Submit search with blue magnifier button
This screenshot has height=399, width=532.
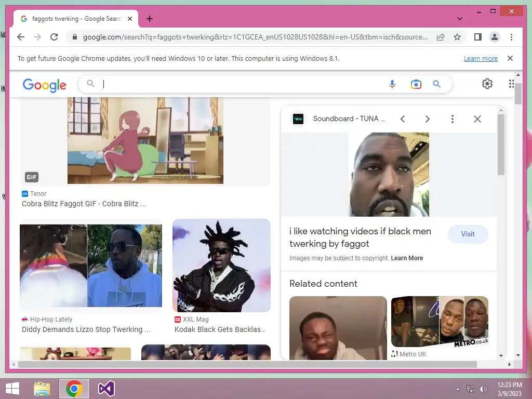pos(436,84)
